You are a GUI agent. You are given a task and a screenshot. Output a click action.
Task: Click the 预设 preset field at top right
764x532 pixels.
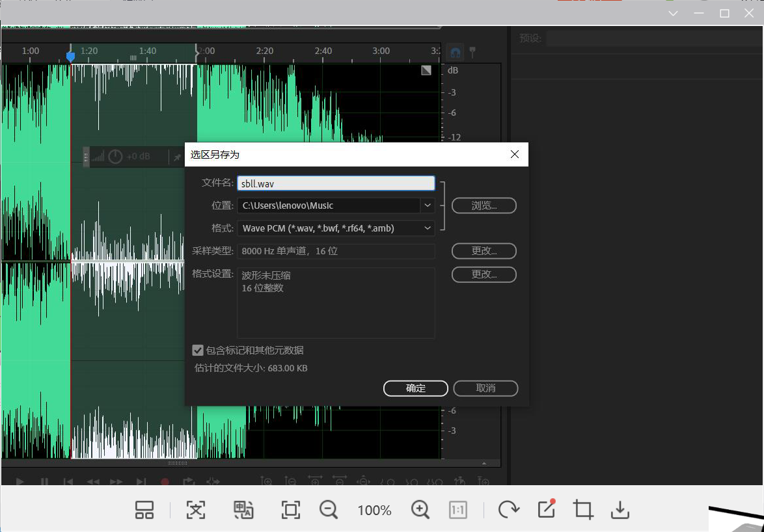click(x=655, y=38)
